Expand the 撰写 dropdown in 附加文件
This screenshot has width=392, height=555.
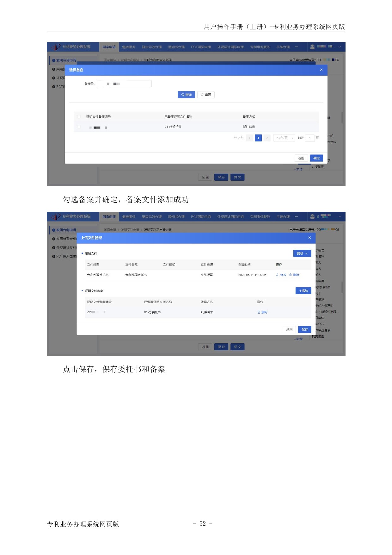[302, 253]
